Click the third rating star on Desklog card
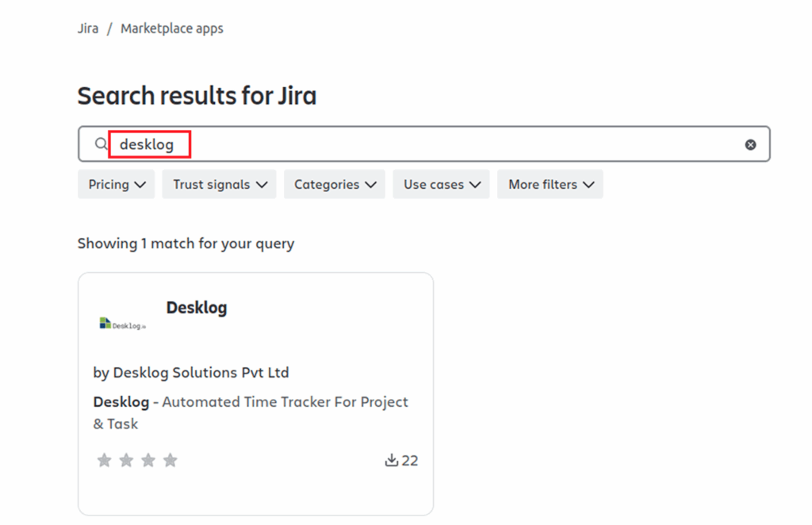Screen dimensions: 812x525 point(148,461)
